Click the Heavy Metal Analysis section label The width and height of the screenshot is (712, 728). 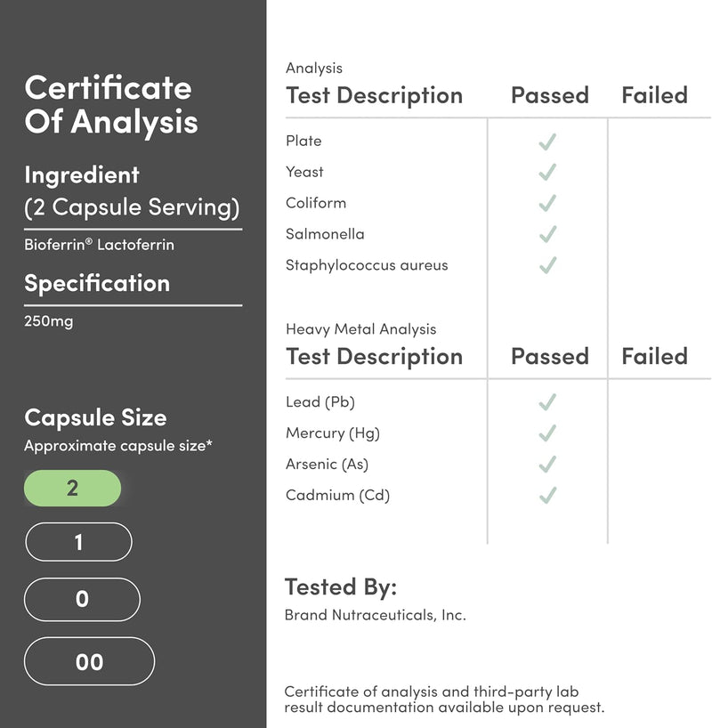360,329
